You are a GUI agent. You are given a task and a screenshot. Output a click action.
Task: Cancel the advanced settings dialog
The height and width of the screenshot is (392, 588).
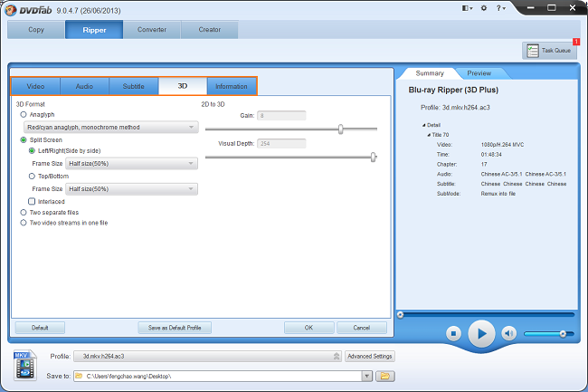click(x=362, y=328)
